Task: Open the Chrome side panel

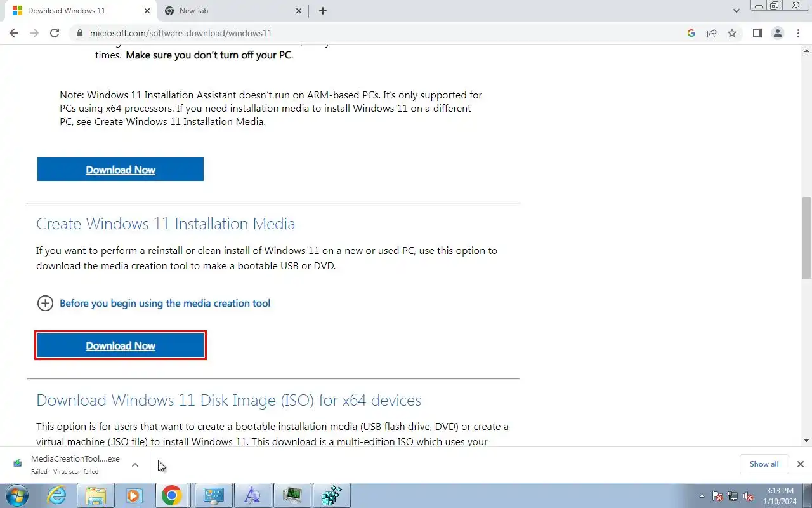Action: (x=757, y=33)
